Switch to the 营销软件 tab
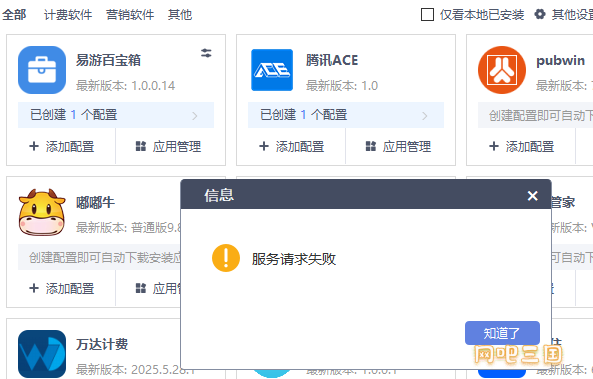The width and height of the screenshot is (593, 379). (130, 15)
